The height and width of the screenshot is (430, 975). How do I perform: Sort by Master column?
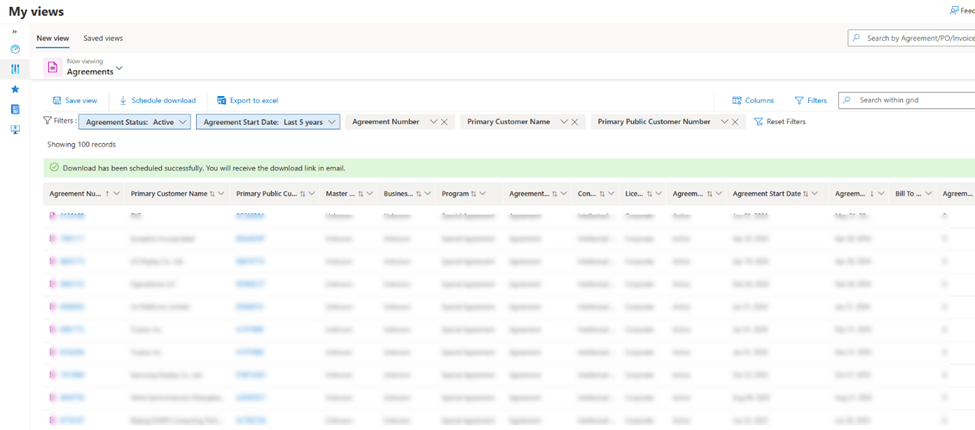tap(361, 194)
